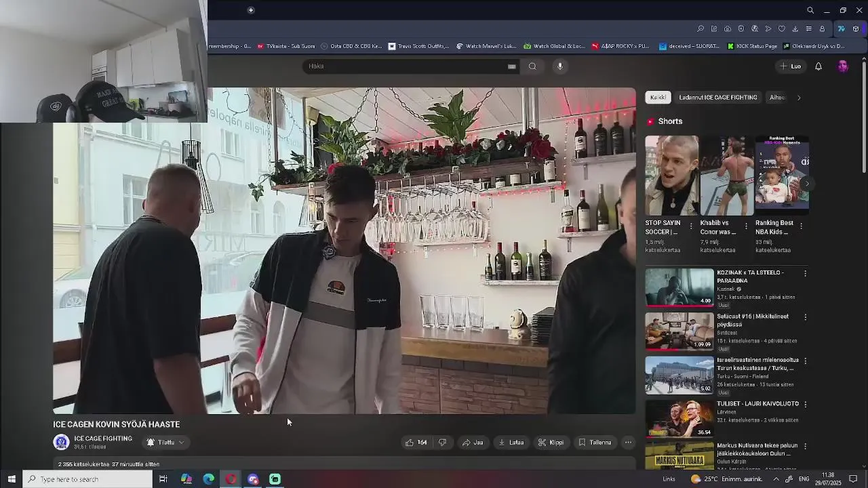Viewport: 868px width, 488px height.
Task: Click the browser tab search magnifier
Action: point(810,10)
